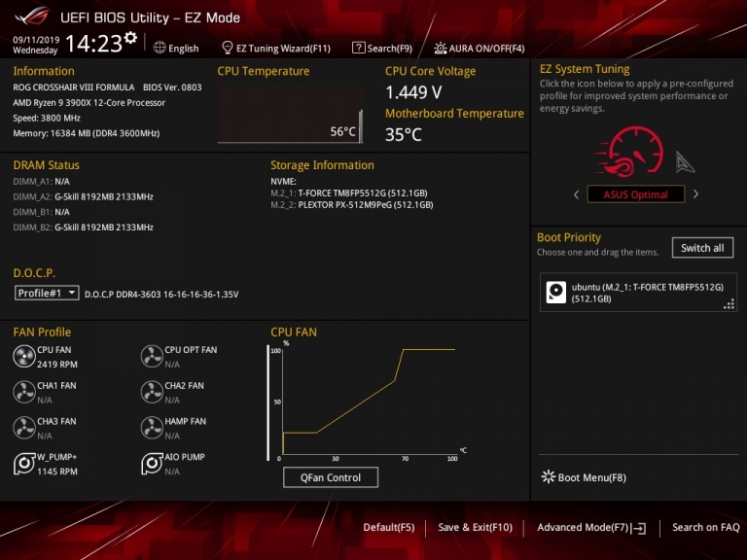Click the 1.449 V core voltage value
This screenshot has height=560, width=747.
pos(413,92)
